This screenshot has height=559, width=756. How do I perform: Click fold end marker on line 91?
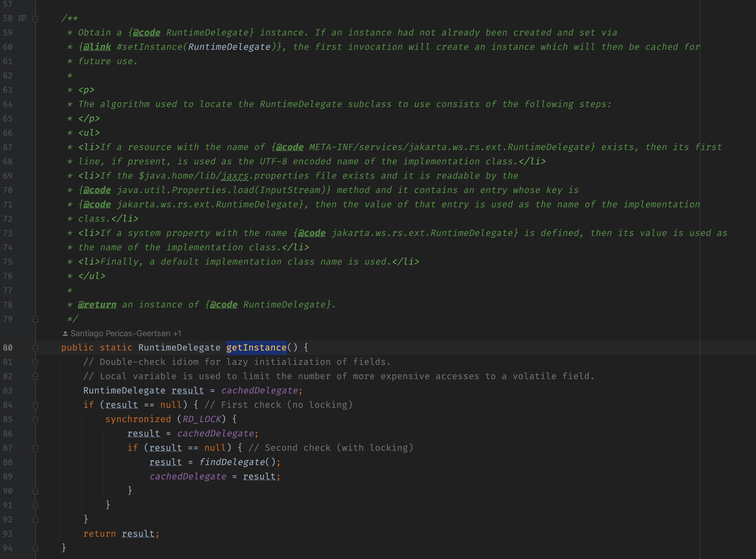(x=36, y=505)
